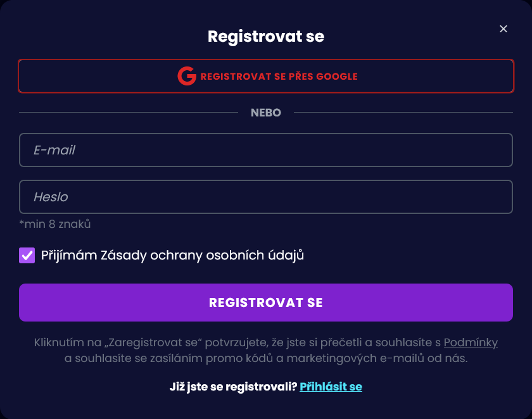This screenshot has width=532, height=419.
Task: Click the E-mail input field
Action: click(x=266, y=150)
